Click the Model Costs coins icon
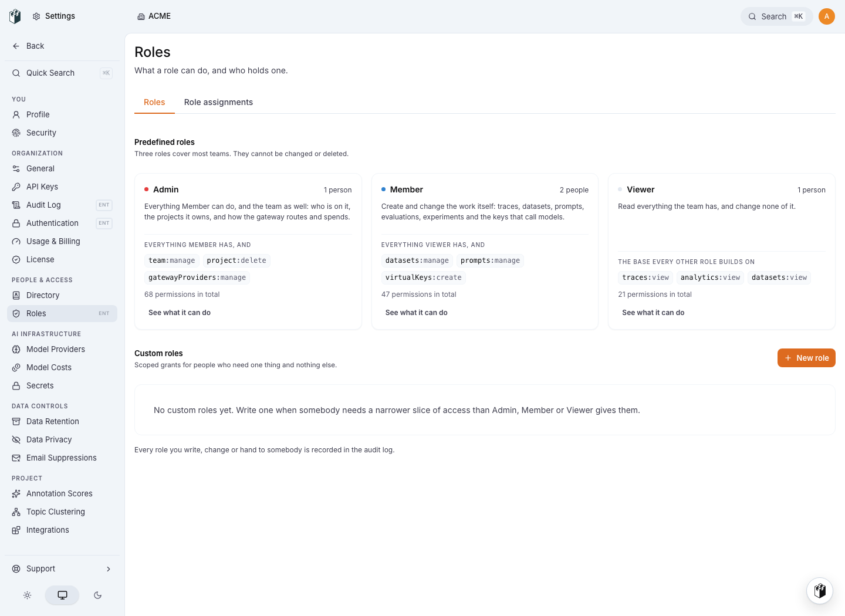Image resolution: width=845 pixels, height=616 pixels. click(x=16, y=367)
